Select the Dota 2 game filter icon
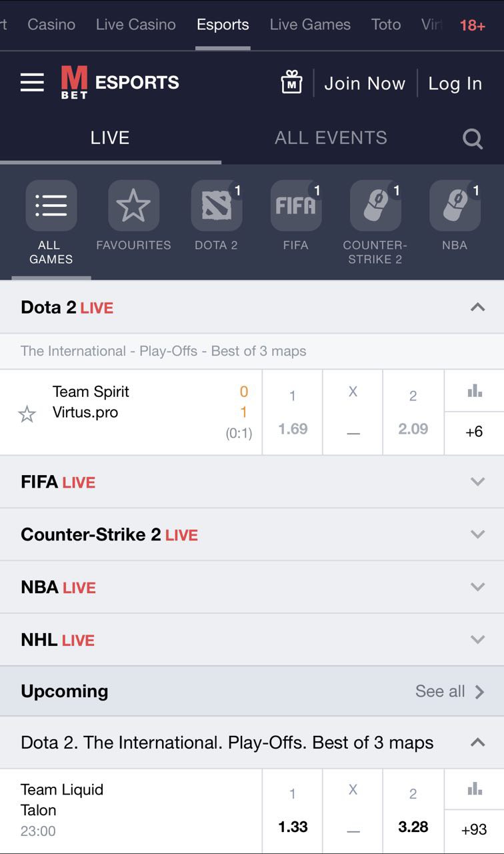 (x=216, y=206)
